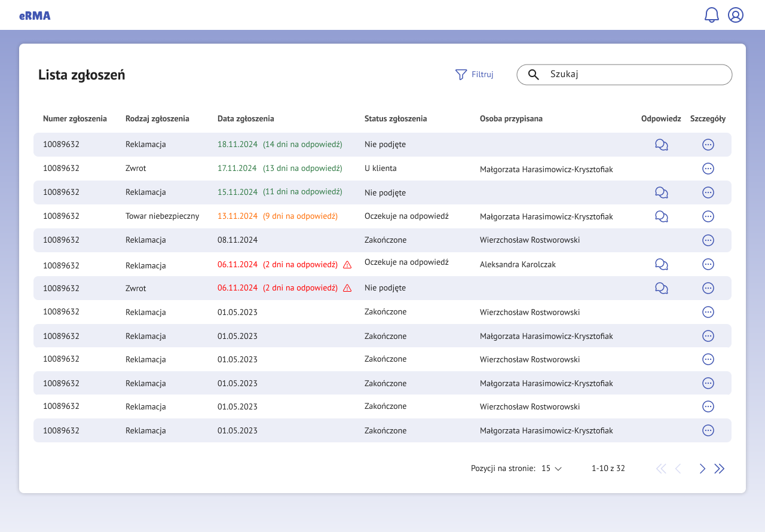Open details for the 06.11.2024 Zwrot row
The width and height of the screenshot is (765, 532).
coord(708,288)
